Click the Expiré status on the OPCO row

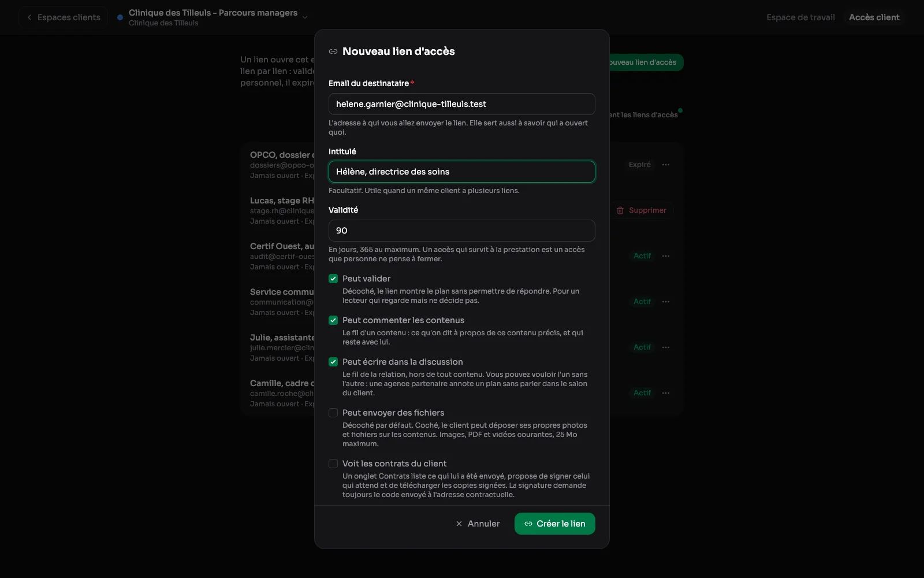[640, 165]
